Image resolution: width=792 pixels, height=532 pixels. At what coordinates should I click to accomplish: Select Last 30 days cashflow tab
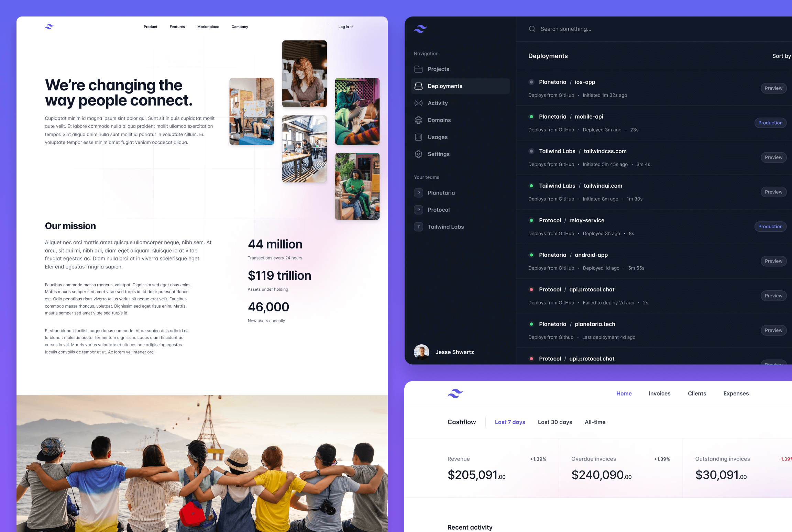click(554, 422)
